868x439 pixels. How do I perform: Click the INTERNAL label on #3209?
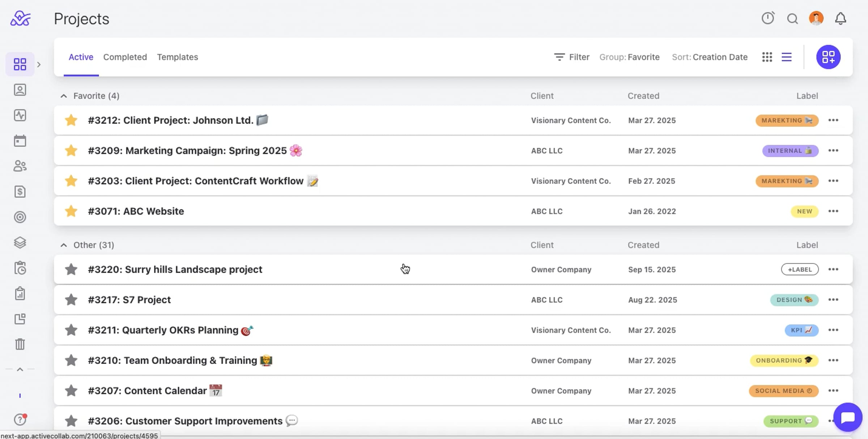pos(790,151)
